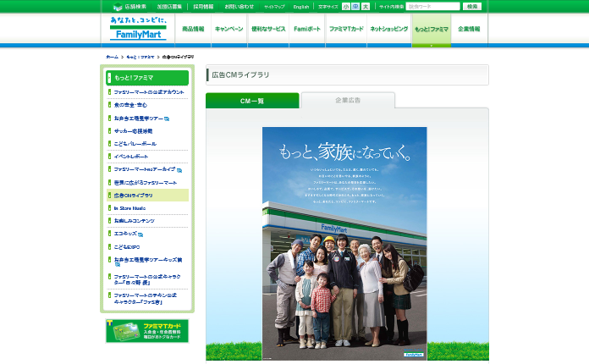Click the FamilyMart logo

tap(138, 28)
